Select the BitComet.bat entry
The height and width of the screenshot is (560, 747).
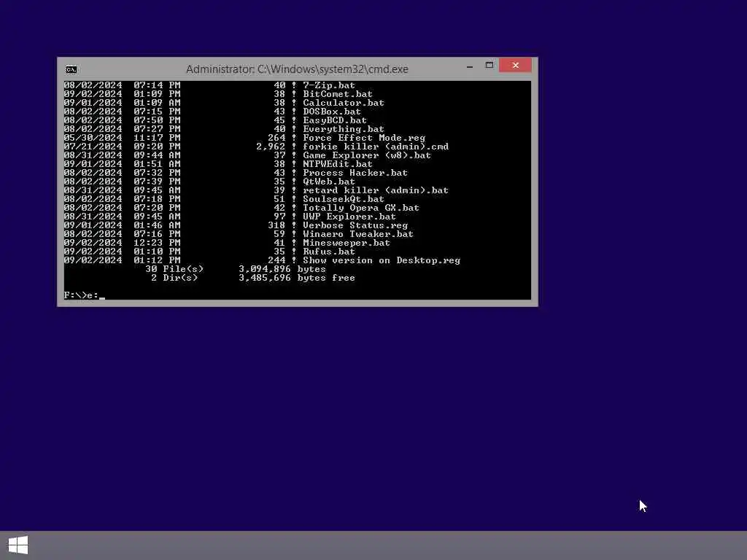pos(338,94)
